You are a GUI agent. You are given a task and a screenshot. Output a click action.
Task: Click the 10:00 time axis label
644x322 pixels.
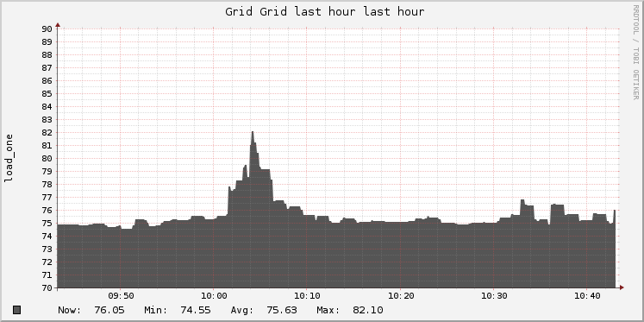pos(214,296)
